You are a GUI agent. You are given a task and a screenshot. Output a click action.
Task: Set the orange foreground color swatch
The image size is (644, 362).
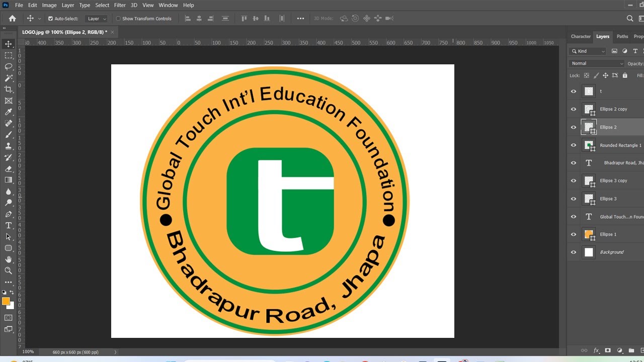pos(6,301)
